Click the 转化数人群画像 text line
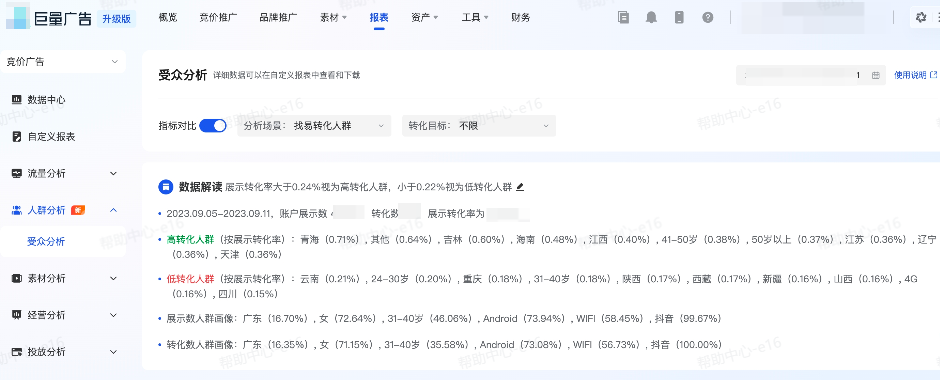Viewport: 940px width, 380px height. tap(444, 345)
